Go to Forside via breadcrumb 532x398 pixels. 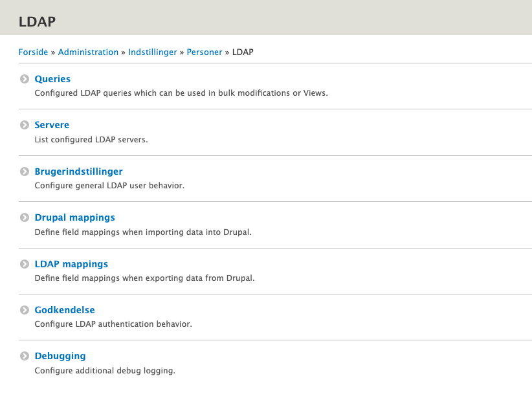click(33, 52)
